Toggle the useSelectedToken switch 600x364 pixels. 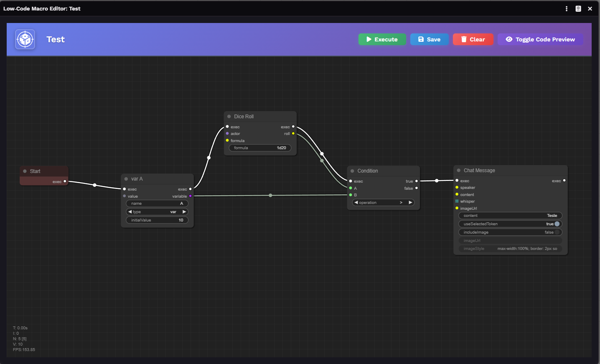click(557, 224)
